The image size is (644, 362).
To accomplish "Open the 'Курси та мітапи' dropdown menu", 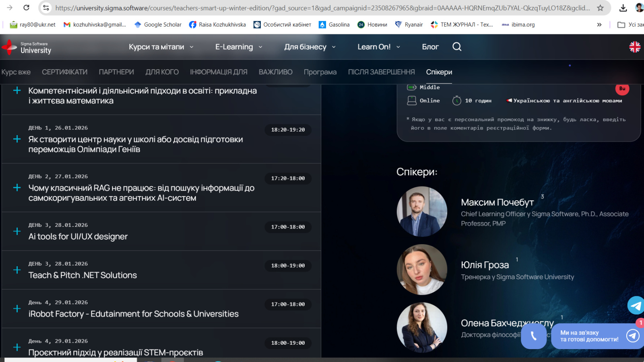I will pyautogui.click(x=161, y=47).
